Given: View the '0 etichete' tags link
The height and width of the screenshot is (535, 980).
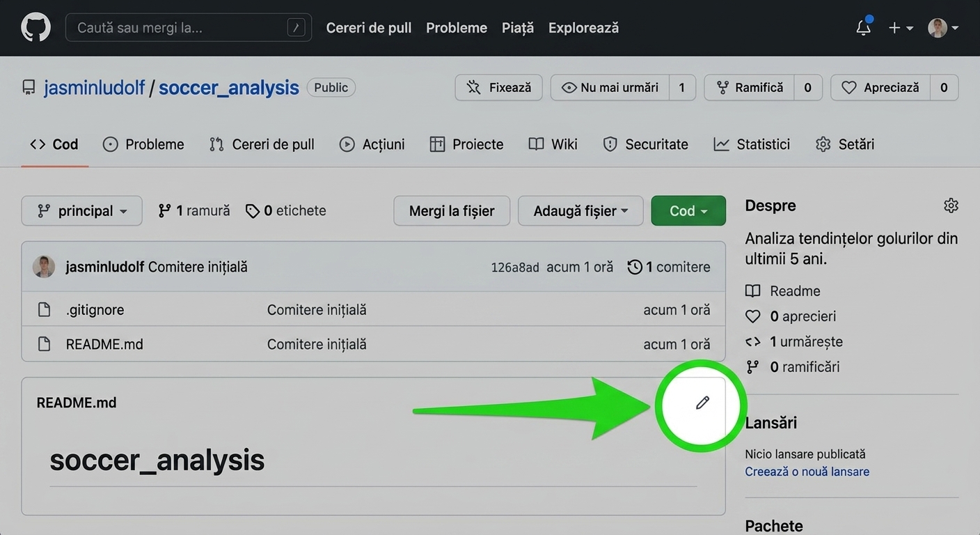Looking at the screenshot, I should coord(286,210).
